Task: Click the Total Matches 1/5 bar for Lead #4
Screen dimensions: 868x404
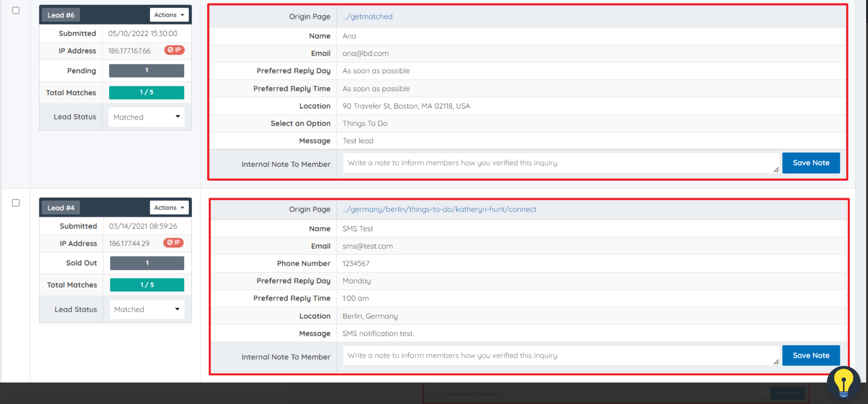Action: 147,285
